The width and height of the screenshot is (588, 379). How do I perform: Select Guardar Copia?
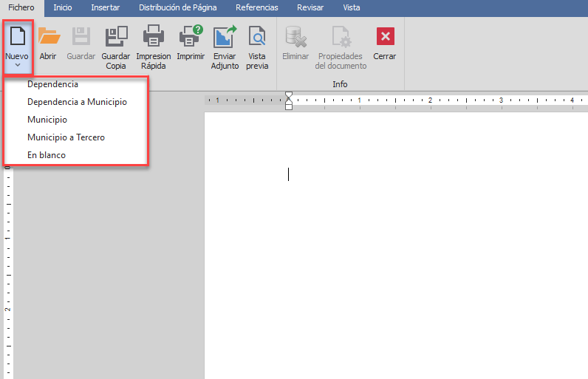[x=116, y=47]
